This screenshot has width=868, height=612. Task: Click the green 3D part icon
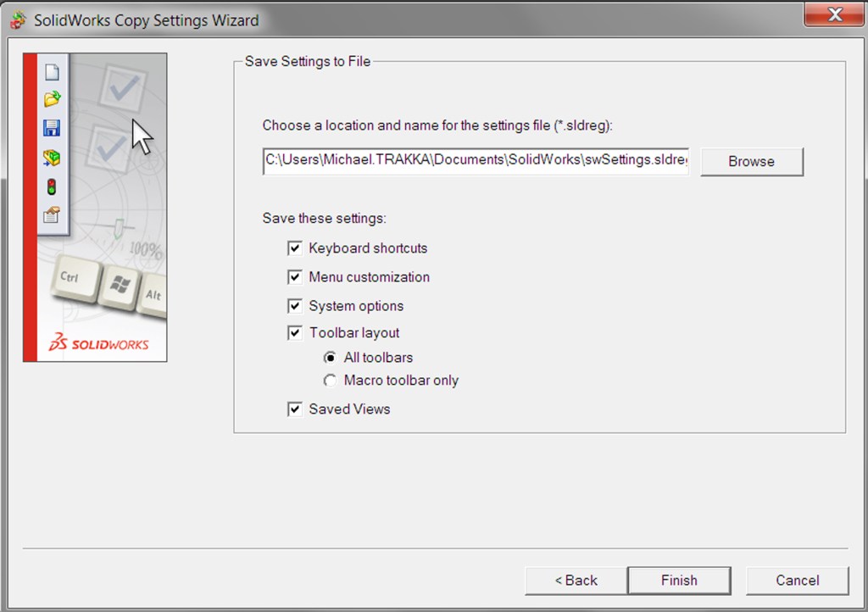52,158
